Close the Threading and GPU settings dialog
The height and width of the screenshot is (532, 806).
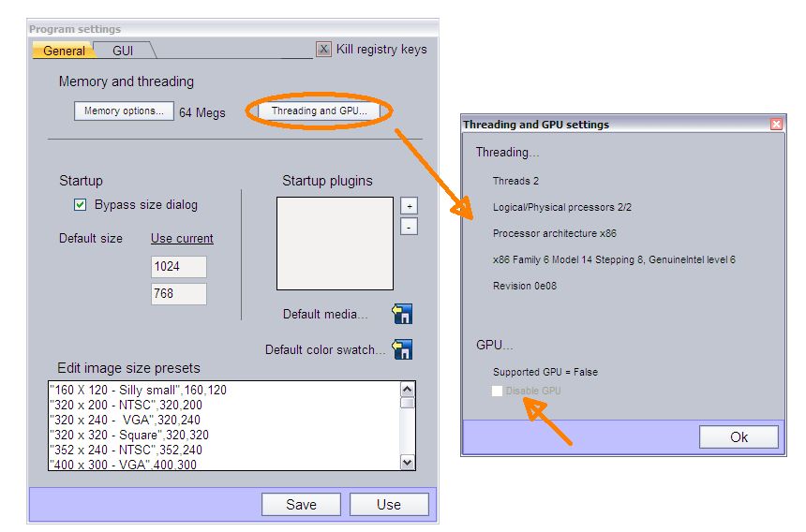click(776, 124)
